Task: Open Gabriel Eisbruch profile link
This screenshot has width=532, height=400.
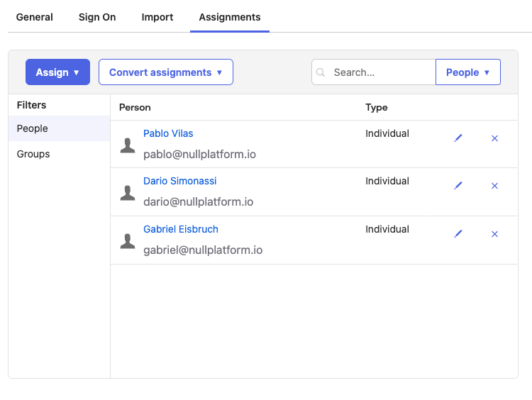Action: [181, 229]
